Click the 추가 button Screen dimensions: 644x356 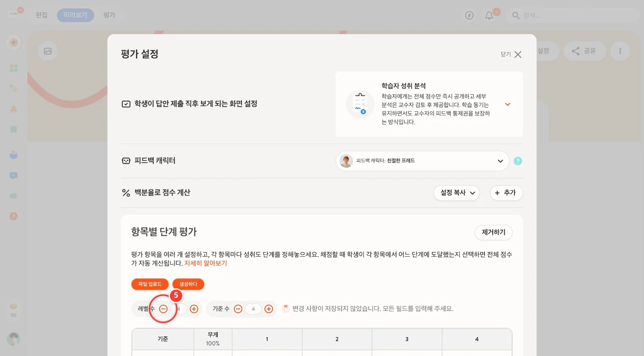[506, 193]
